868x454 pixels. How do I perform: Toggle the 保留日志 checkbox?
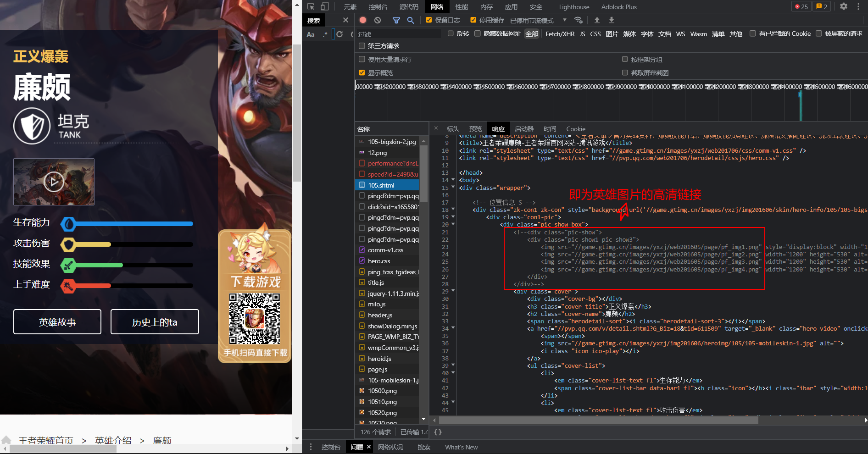tap(428, 20)
